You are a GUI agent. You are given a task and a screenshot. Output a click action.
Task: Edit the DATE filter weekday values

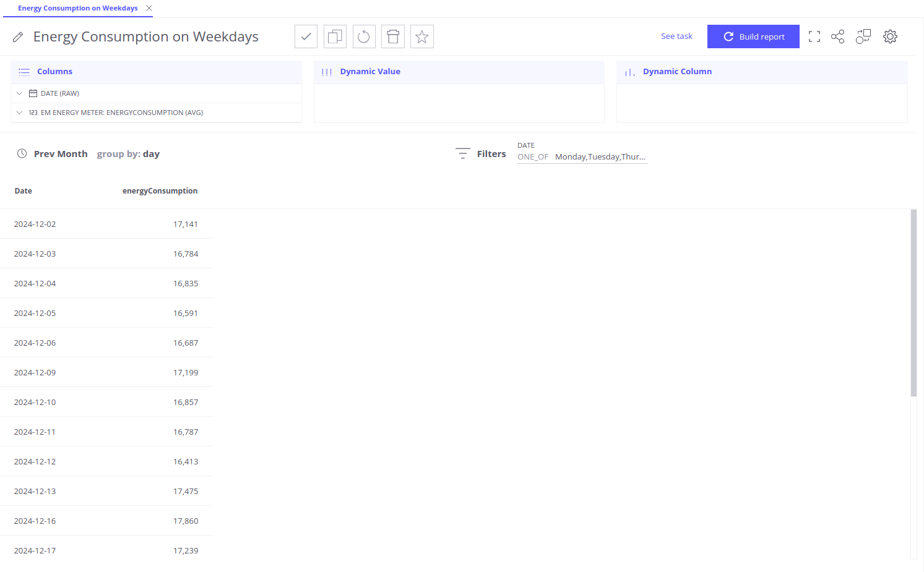coord(599,157)
